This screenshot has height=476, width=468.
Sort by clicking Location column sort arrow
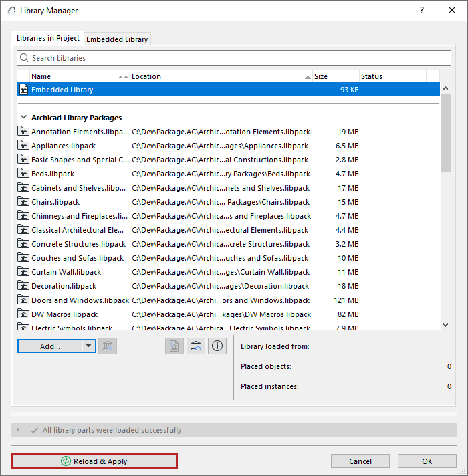click(308, 77)
